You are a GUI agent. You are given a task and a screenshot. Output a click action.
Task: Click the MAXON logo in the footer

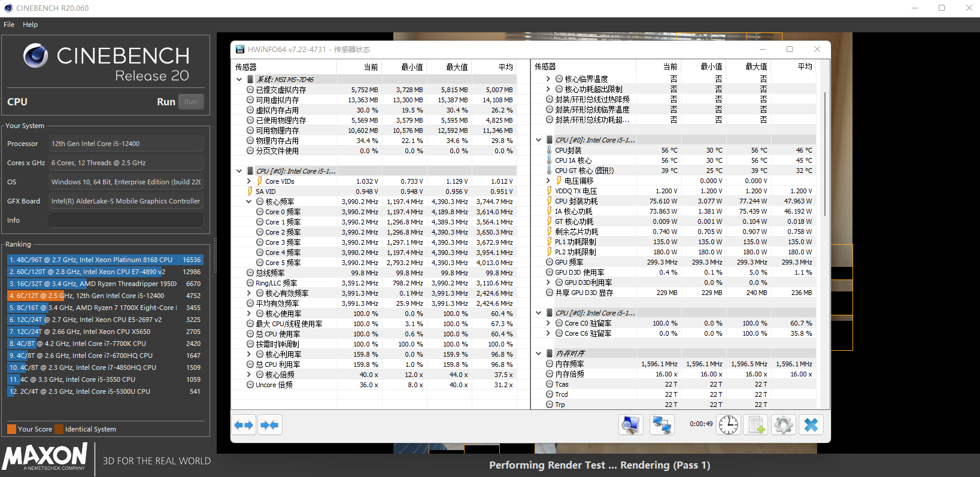[45, 457]
